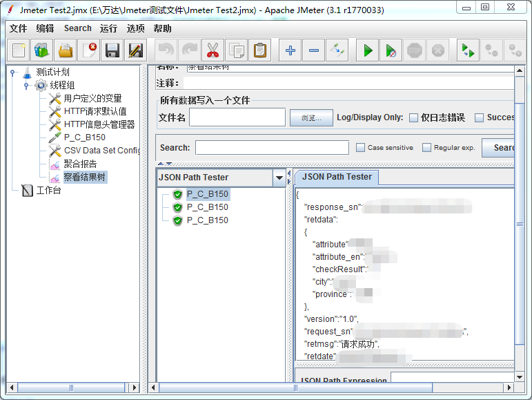
Task: Click the Search button next to Regular exp.
Action: coord(498,148)
